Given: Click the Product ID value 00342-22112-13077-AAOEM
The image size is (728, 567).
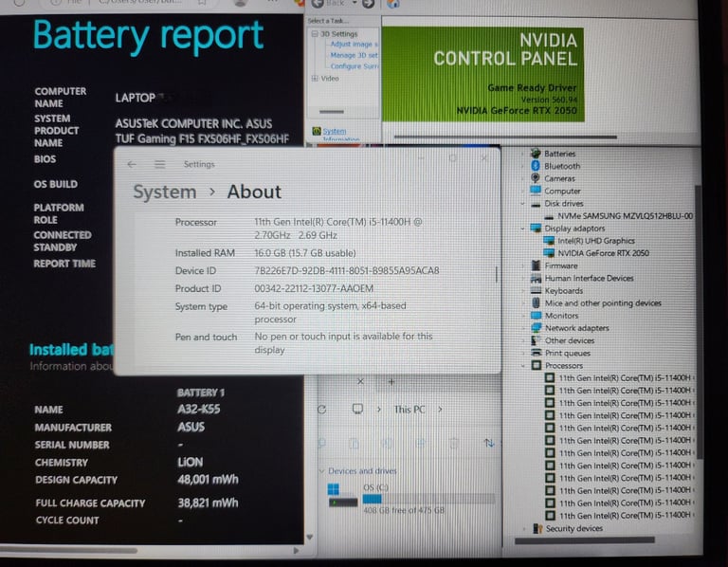Looking at the screenshot, I should click(x=314, y=288).
